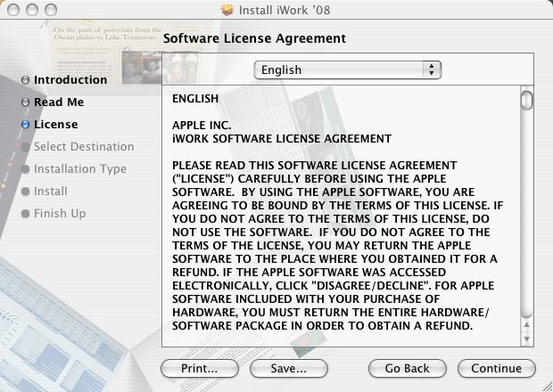Click the Go Back button

pos(408,369)
